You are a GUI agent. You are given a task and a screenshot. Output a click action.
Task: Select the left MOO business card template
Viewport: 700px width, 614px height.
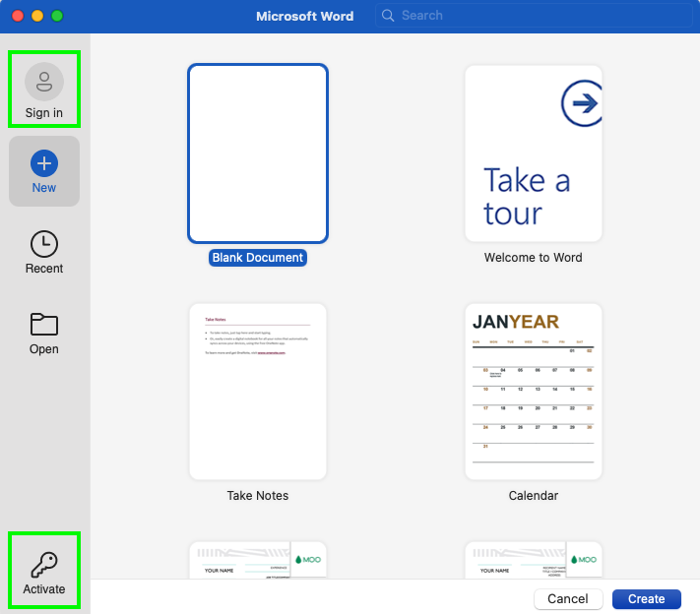point(258,560)
